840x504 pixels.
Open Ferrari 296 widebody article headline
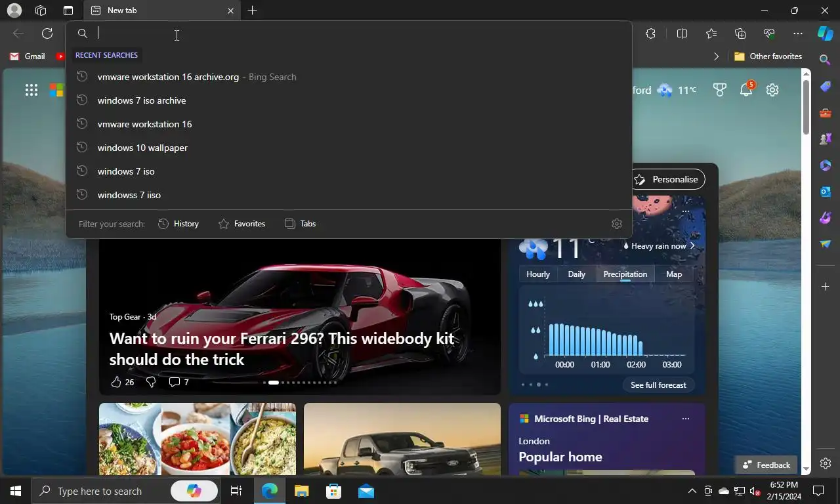pyautogui.click(x=282, y=349)
